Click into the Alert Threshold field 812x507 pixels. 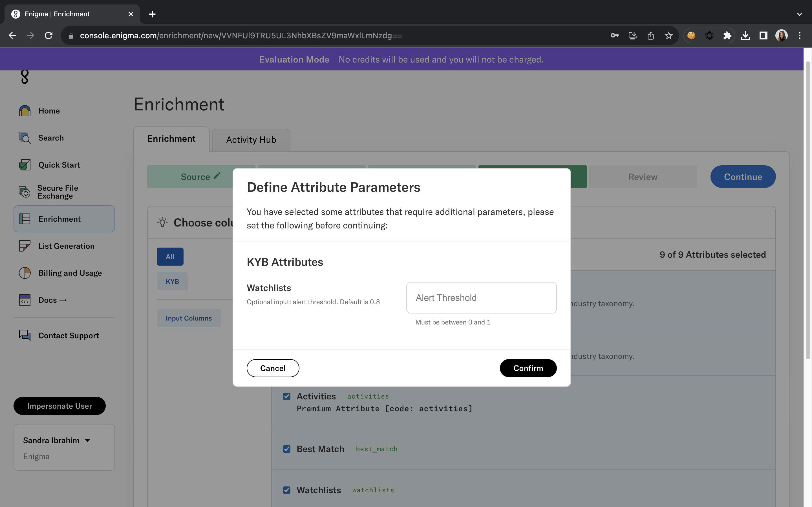(x=481, y=298)
